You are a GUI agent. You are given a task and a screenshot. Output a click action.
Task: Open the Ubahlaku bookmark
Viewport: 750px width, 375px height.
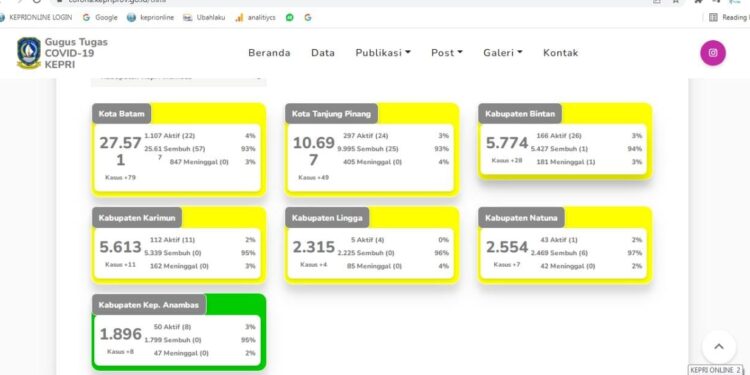click(x=204, y=17)
